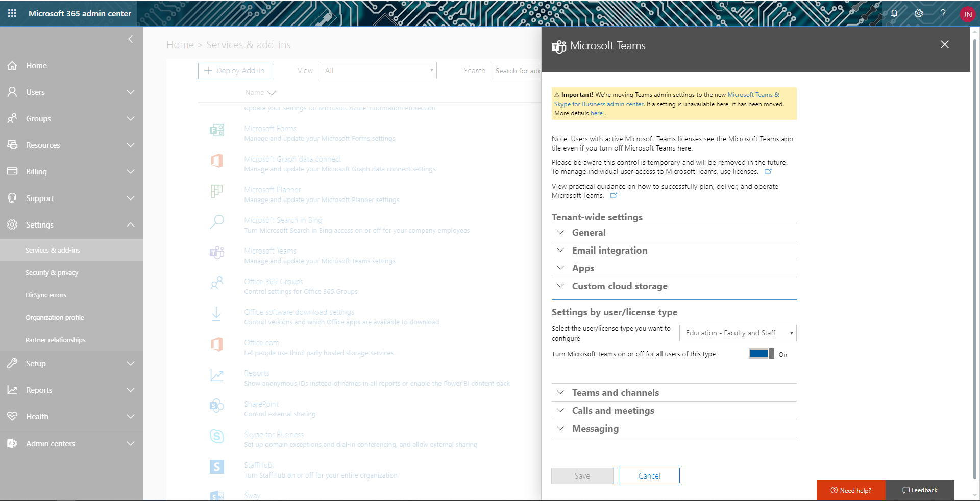Collapse the left navigation pane arrow
980x501 pixels.
click(x=131, y=39)
